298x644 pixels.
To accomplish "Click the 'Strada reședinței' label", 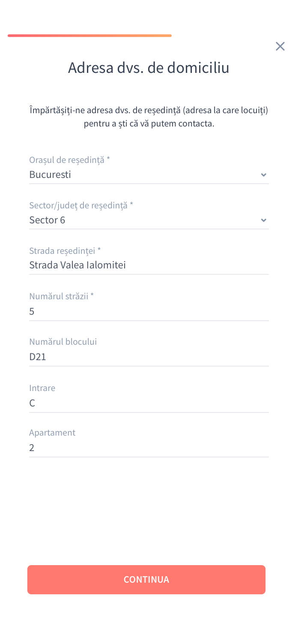I will [x=65, y=250].
